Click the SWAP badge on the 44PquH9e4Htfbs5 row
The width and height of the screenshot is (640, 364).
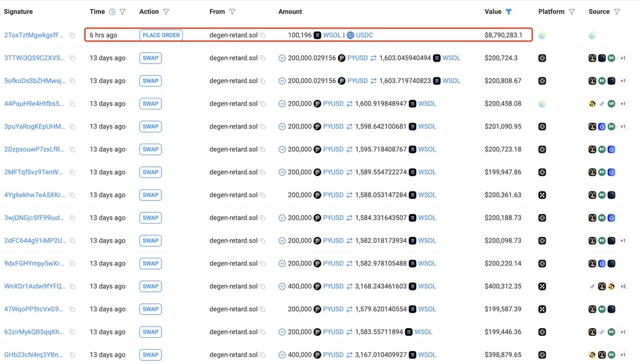point(150,103)
